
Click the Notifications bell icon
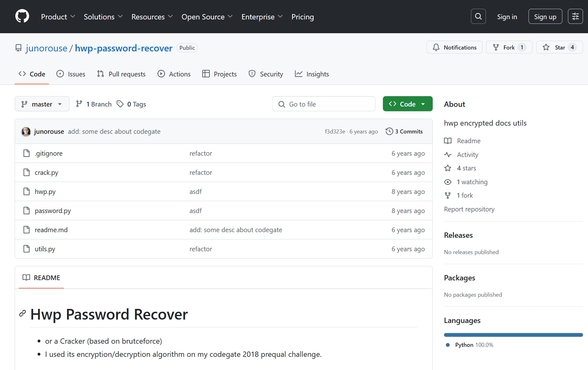[x=436, y=47]
